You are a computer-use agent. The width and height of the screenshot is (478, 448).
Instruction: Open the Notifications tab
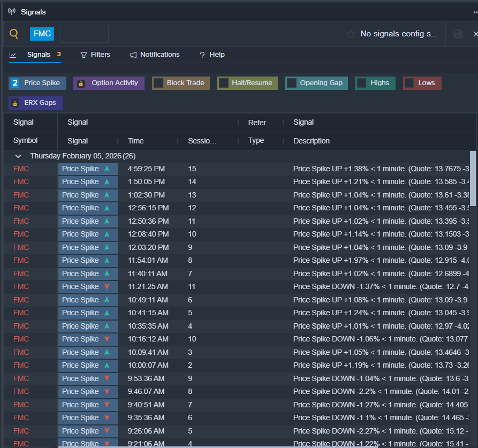tap(155, 55)
